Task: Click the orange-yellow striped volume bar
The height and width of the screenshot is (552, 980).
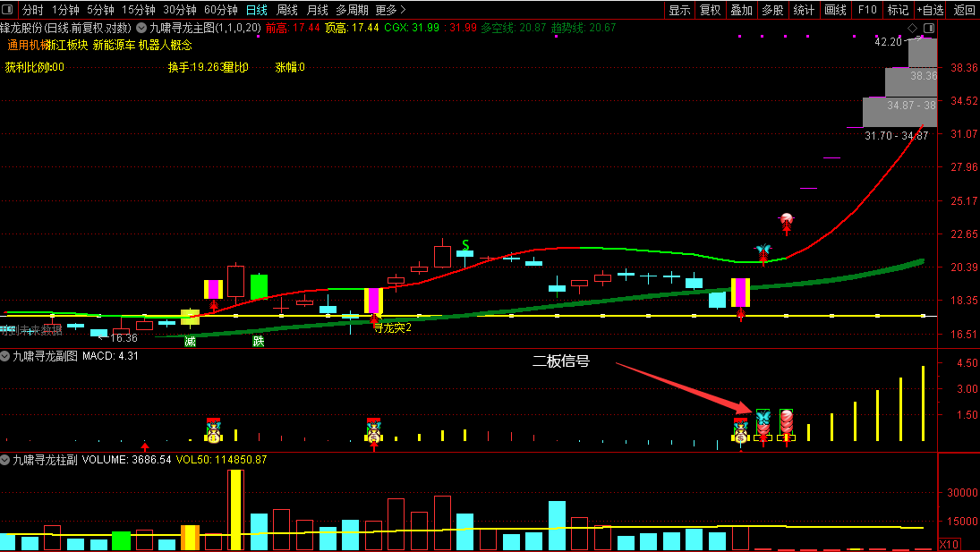Action: point(190,538)
